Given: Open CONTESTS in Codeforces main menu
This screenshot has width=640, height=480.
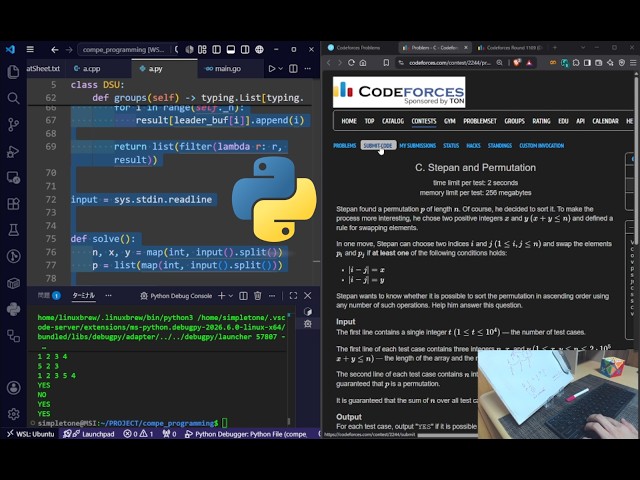Looking at the screenshot, I should [x=424, y=121].
